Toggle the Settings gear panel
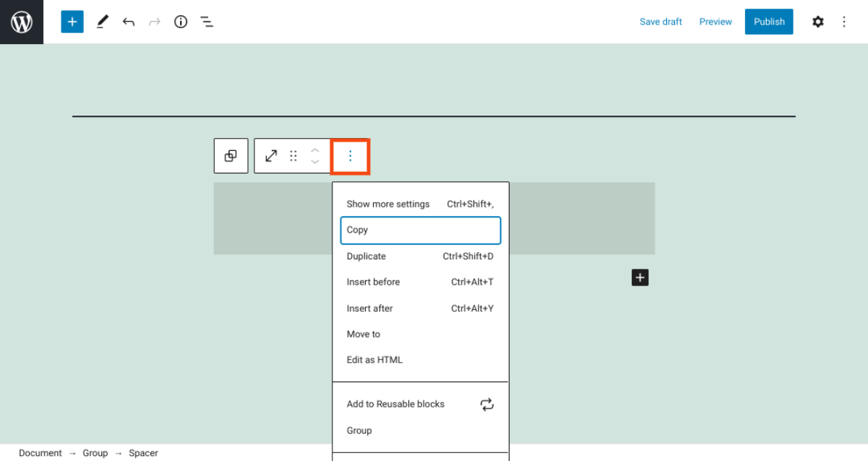 (817, 22)
